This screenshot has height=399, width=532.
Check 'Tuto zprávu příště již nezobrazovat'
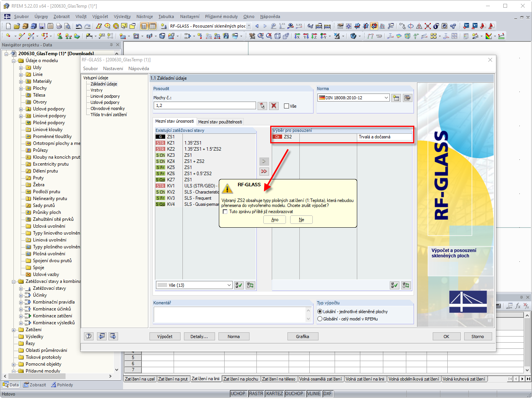pos(225,212)
